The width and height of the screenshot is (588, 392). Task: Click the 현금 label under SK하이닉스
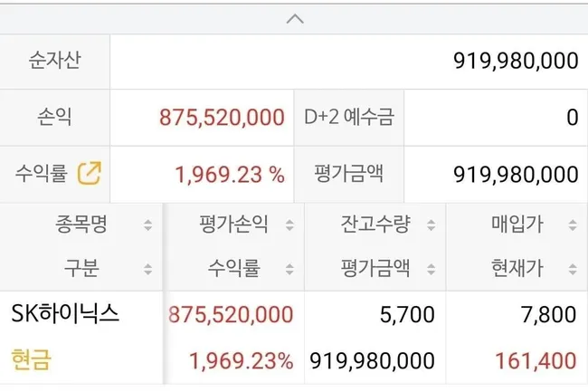point(32,359)
